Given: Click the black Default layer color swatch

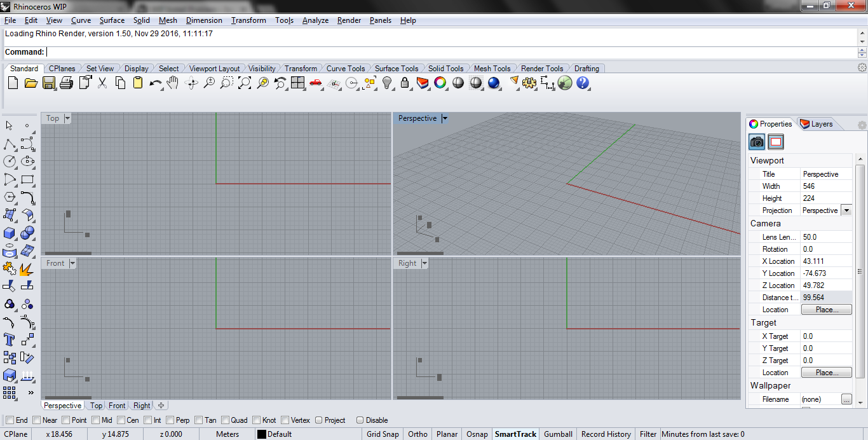Looking at the screenshot, I should (x=261, y=434).
